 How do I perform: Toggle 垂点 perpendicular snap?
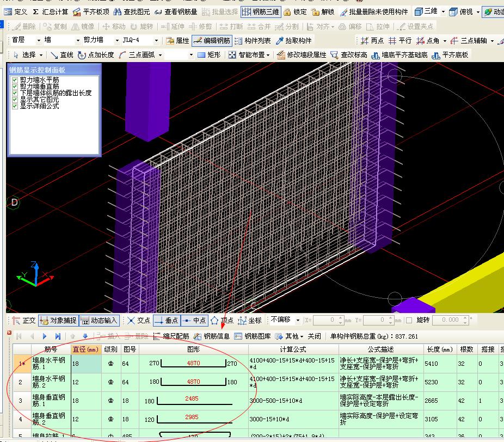[166, 321]
